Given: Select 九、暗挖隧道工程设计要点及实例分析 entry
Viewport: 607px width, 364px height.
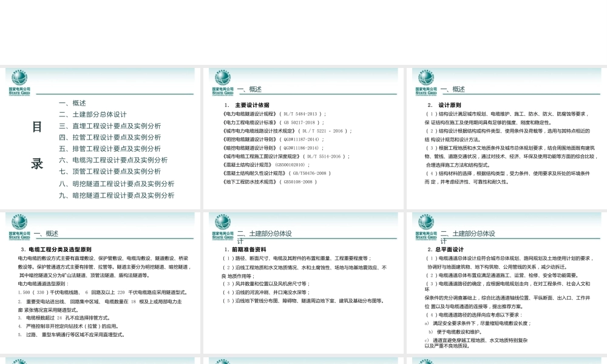Looking at the screenshot, I should (x=116, y=195).
